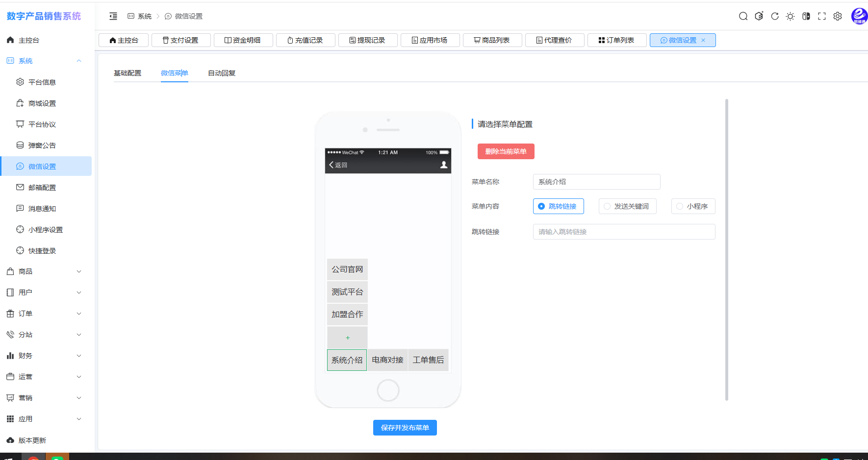Click the add submenu plus button in phone preview

coord(347,338)
